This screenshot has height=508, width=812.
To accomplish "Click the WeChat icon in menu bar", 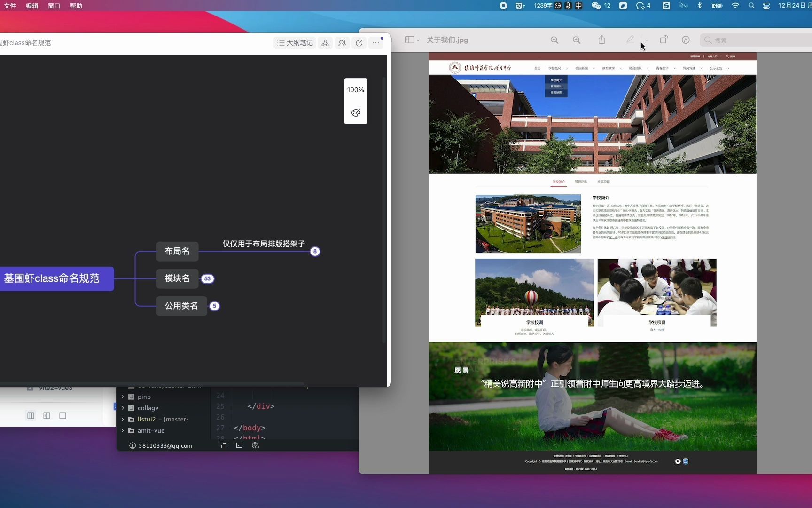I will click(596, 6).
